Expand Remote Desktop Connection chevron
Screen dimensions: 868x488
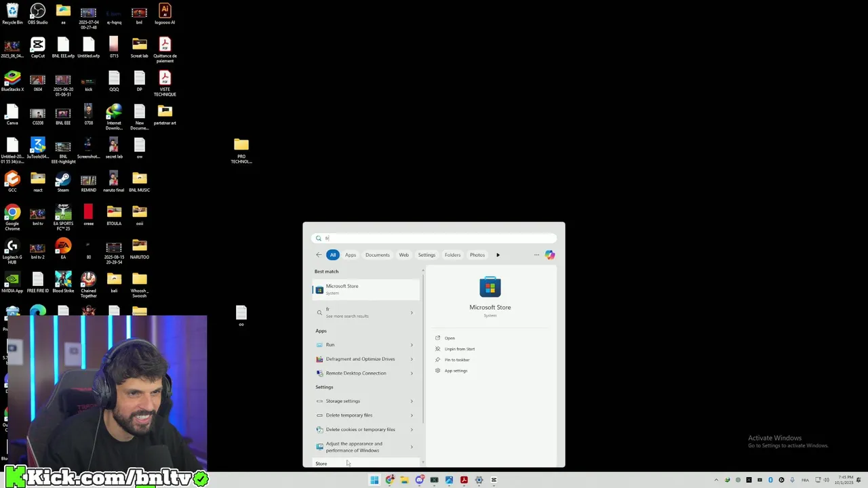(412, 373)
